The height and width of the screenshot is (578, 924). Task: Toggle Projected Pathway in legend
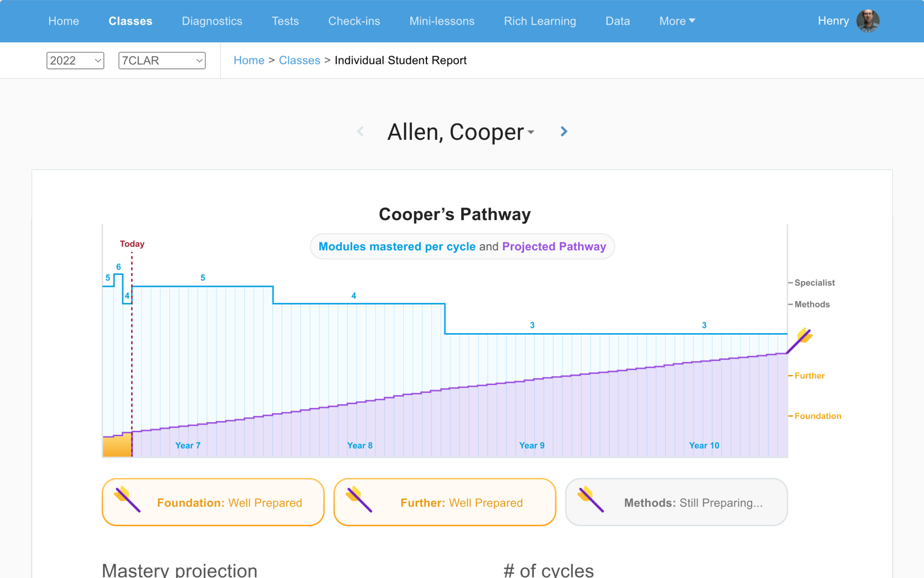pos(554,246)
